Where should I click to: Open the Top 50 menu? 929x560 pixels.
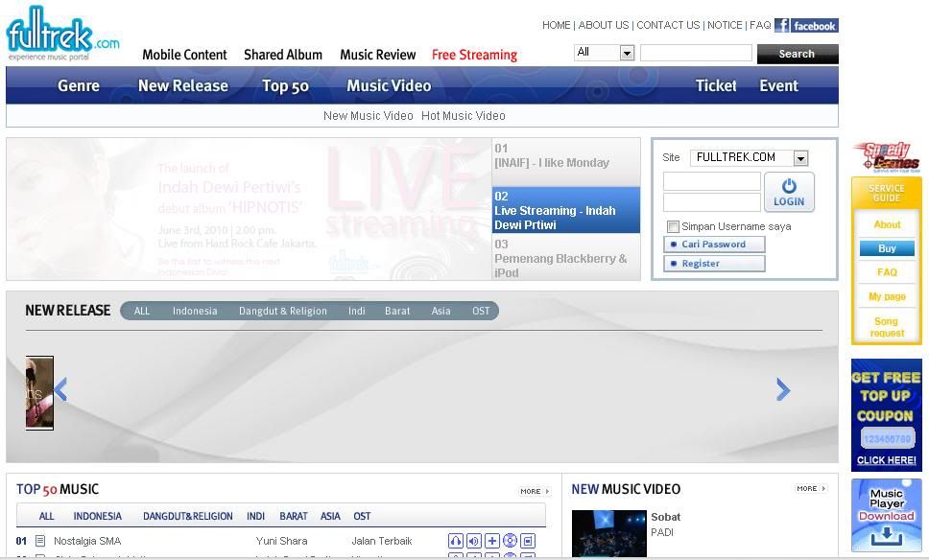(285, 86)
